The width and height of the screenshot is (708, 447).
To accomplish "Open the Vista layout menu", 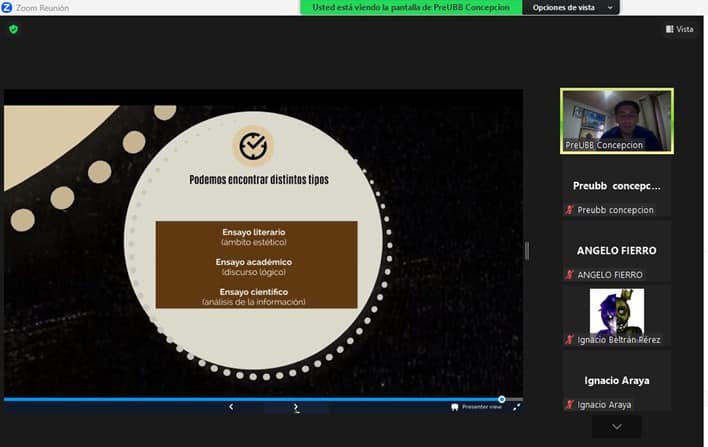I will click(x=679, y=29).
